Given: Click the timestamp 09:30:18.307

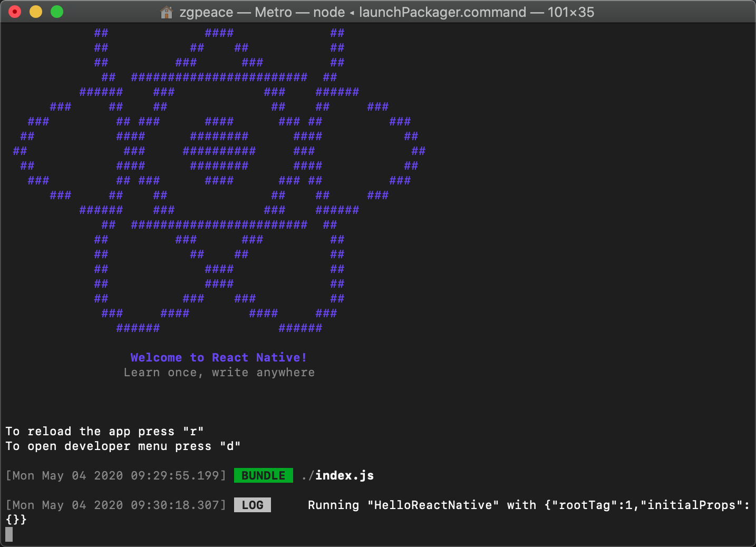Looking at the screenshot, I should (175, 505).
